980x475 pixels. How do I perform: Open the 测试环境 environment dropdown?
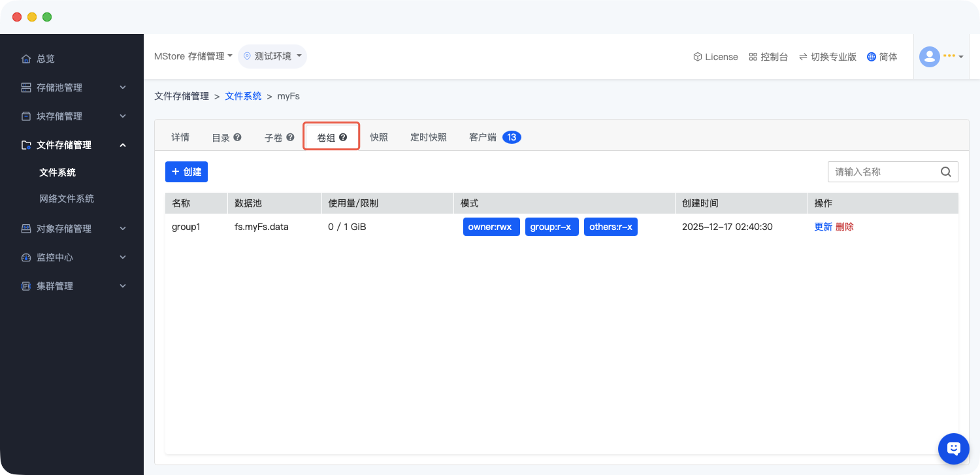pyautogui.click(x=272, y=56)
